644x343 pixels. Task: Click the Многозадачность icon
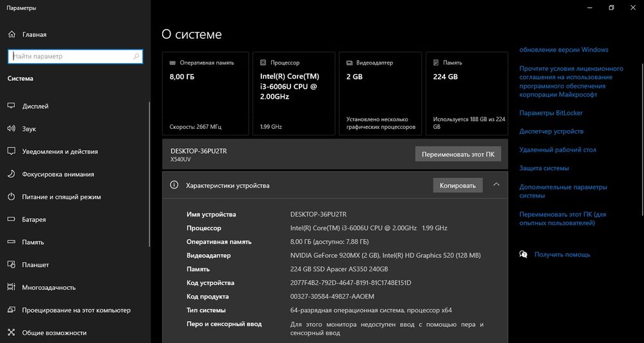click(12, 288)
